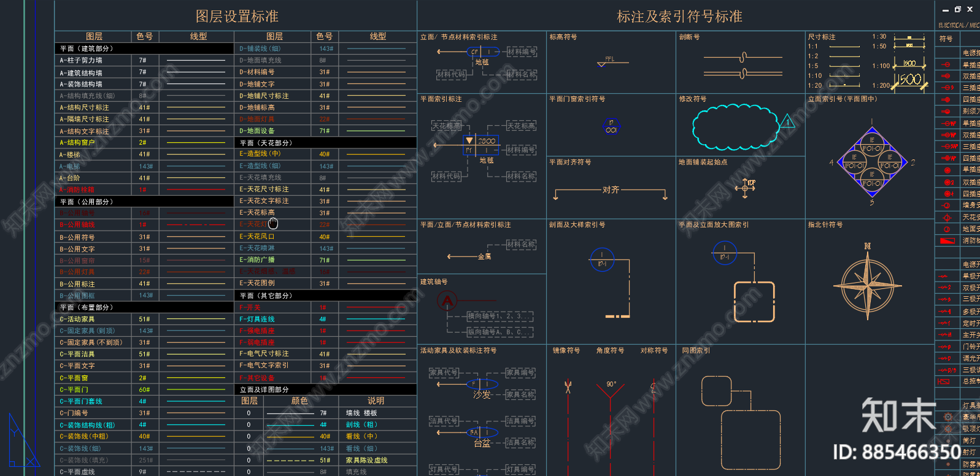Click the dashed rounded enlargement frame
Screen dimensions: 980x476
tap(754, 302)
